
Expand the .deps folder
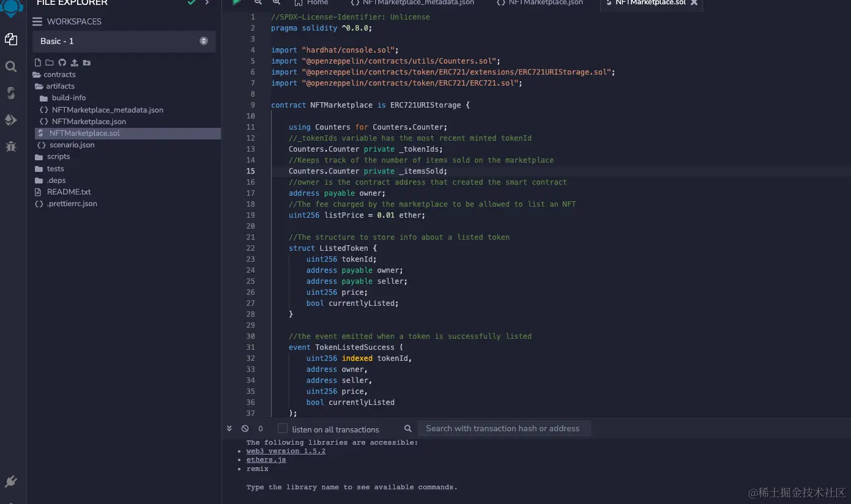click(51, 180)
